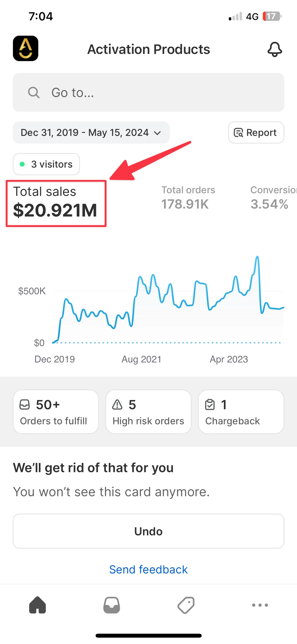The width and height of the screenshot is (297, 644).
Task: Tap the 3 visitors live indicator
Action: tap(46, 164)
